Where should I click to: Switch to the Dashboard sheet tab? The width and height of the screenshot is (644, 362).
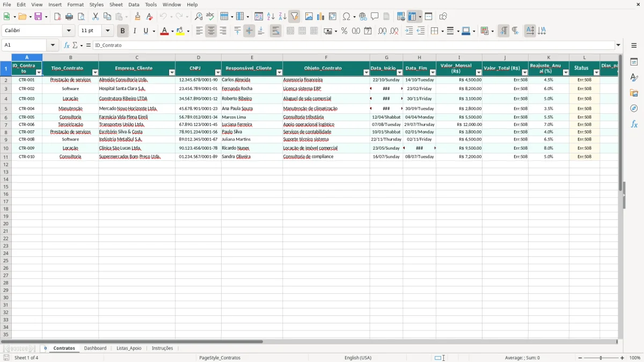[95, 348]
